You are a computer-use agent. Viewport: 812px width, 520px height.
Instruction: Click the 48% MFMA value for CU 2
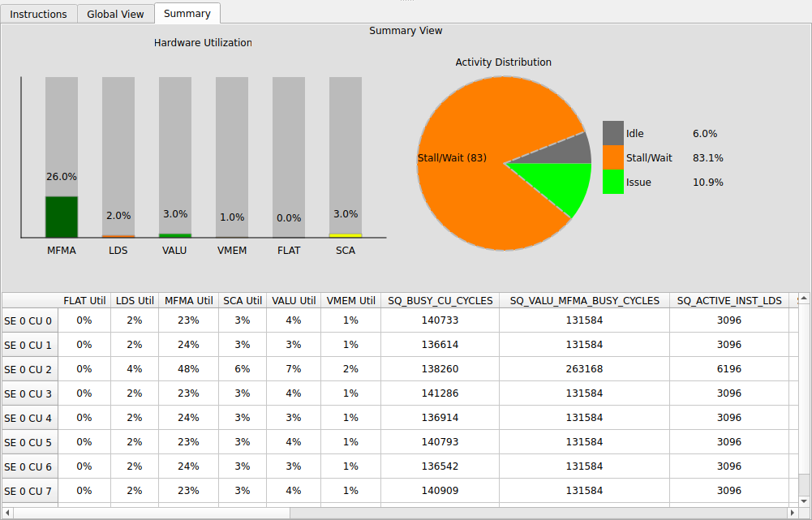(188, 369)
